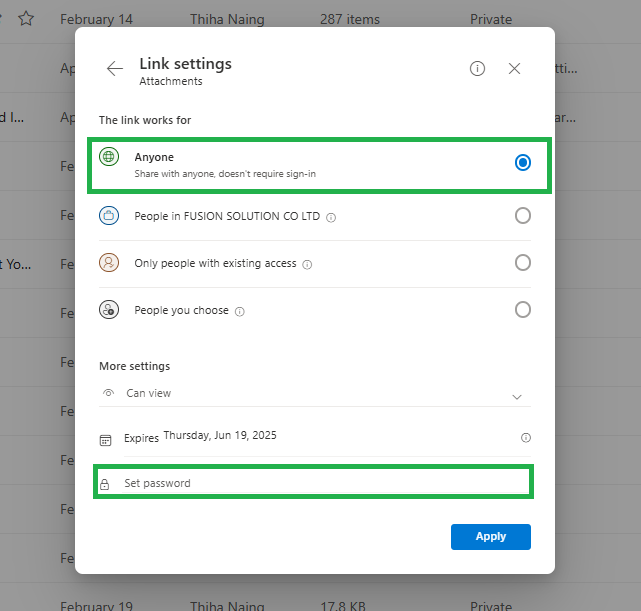Viewport: 641px width, 611px height.
Task: Choose Only people with existing access radio
Action: pyautogui.click(x=522, y=262)
